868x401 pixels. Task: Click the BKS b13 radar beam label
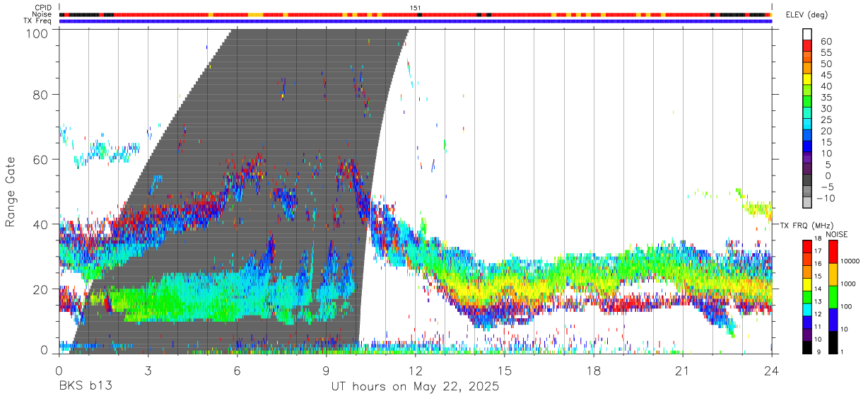(85, 387)
